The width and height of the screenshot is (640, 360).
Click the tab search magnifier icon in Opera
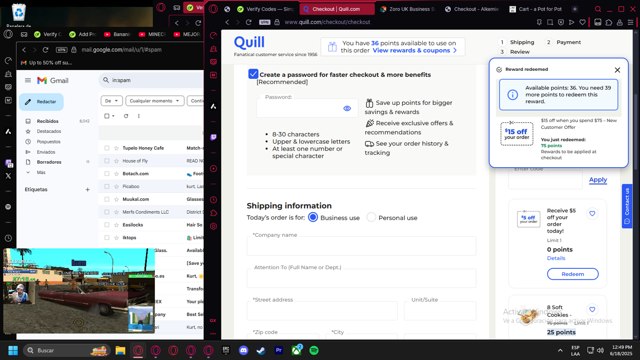598,9
